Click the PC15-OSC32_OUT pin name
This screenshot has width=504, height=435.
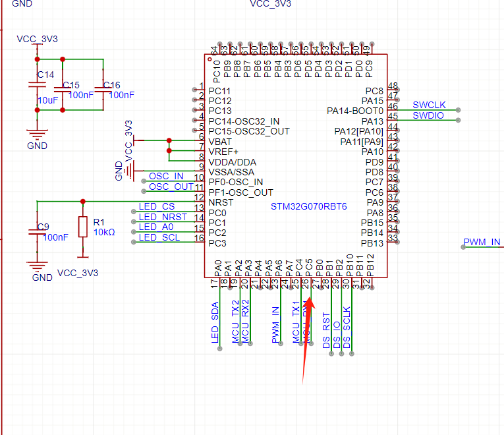249,132
